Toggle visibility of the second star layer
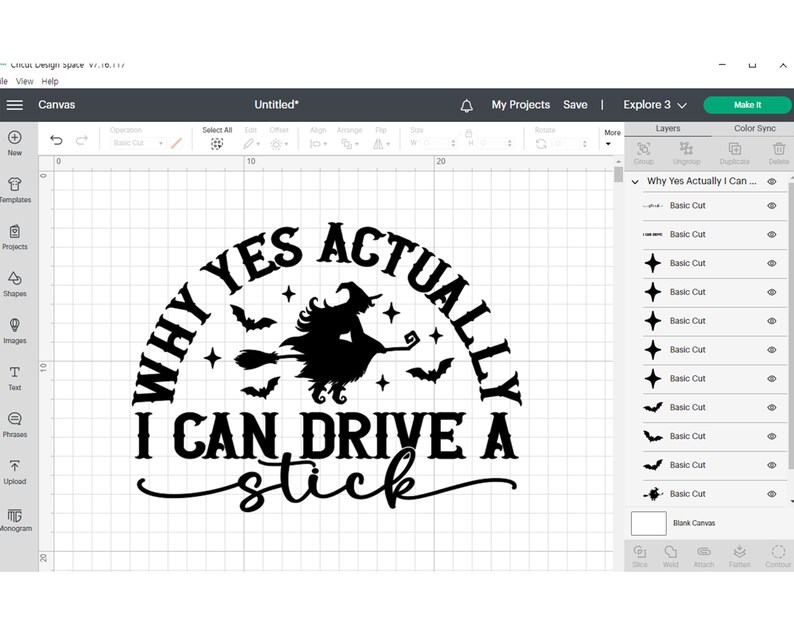Image resolution: width=794 pixels, height=635 pixels. pyautogui.click(x=771, y=292)
